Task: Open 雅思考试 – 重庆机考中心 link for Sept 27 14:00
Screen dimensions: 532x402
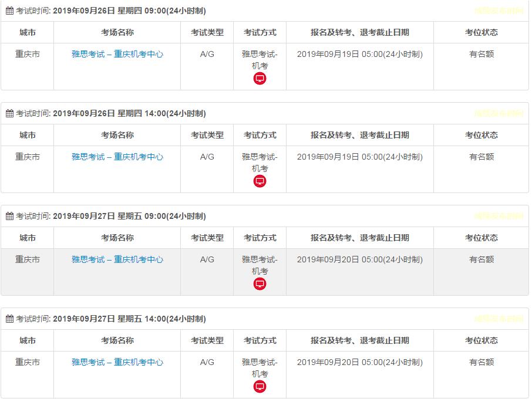Action: pyautogui.click(x=117, y=362)
